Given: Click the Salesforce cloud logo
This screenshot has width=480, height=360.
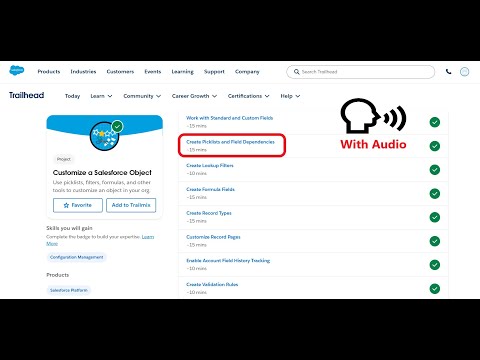Looking at the screenshot, I should coord(17,71).
